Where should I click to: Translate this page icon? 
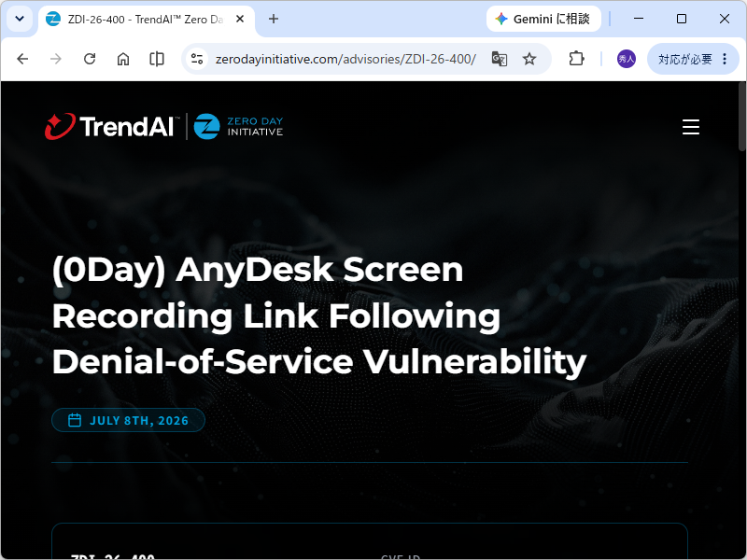point(500,59)
